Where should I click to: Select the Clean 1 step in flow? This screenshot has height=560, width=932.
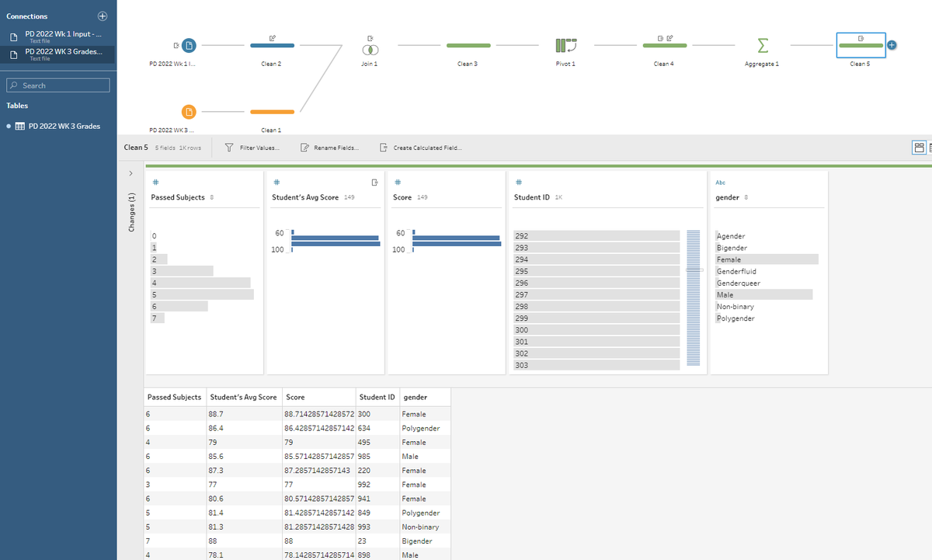(272, 112)
